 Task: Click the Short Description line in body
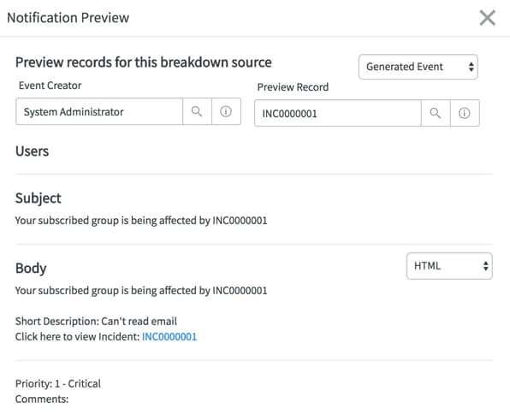(x=96, y=321)
